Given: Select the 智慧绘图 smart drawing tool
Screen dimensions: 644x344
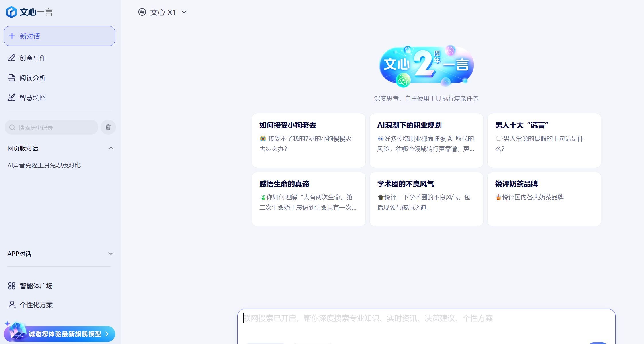Looking at the screenshot, I should [x=33, y=97].
